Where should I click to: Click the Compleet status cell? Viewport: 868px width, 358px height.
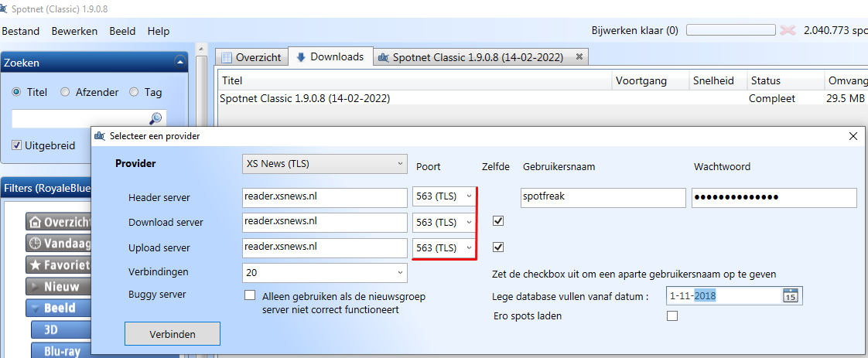click(771, 98)
